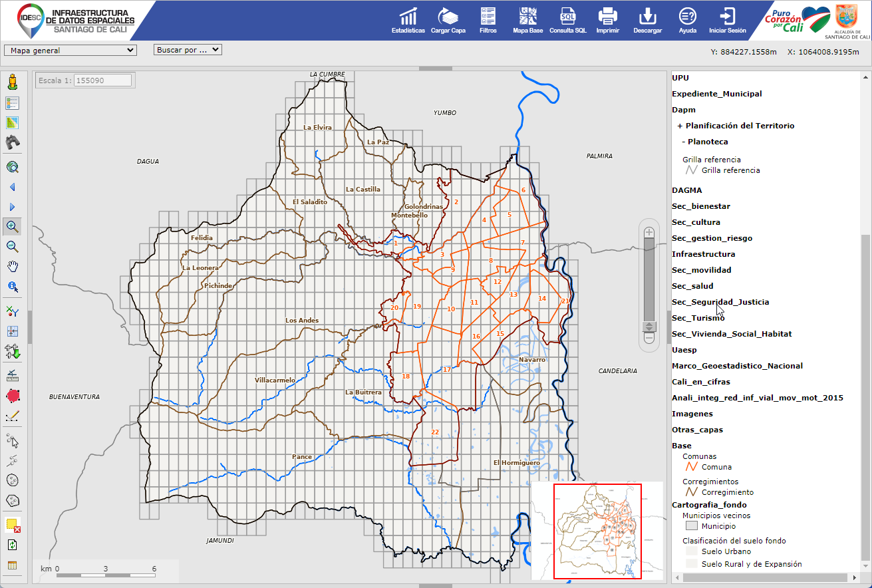Expand Planificación del Territorio group
Image resolution: width=872 pixels, height=588 pixels.
pos(736,126)
